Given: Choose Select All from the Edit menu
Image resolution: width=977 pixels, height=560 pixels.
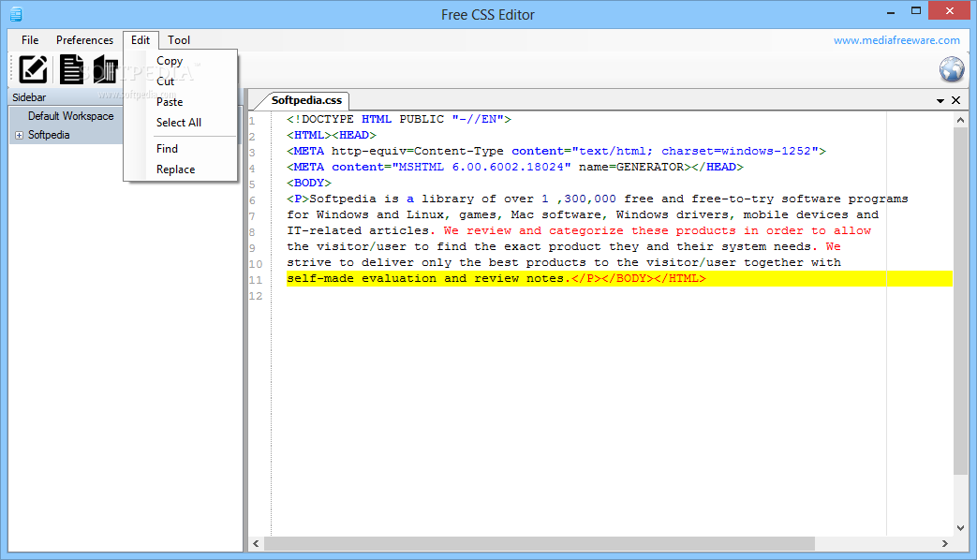Looking at the screenshot, I should (181, 123).
